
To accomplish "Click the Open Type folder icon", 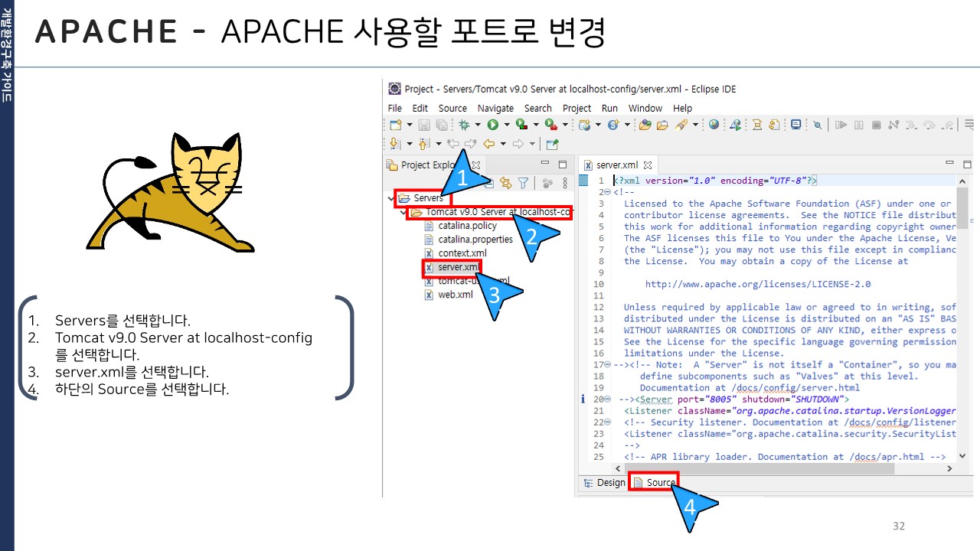I will click(x=645, y=126).
